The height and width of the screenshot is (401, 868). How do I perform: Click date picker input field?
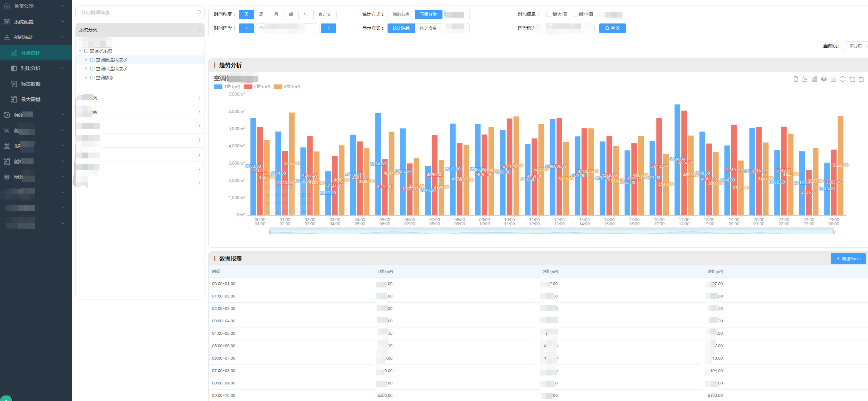[x=287, y=28]
